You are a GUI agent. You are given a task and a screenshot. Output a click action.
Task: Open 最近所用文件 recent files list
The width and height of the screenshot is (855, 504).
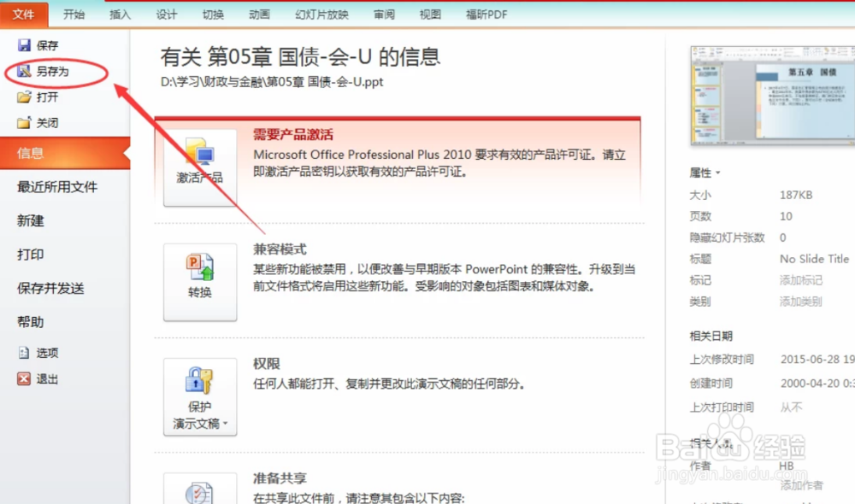[x=57, y=186]
